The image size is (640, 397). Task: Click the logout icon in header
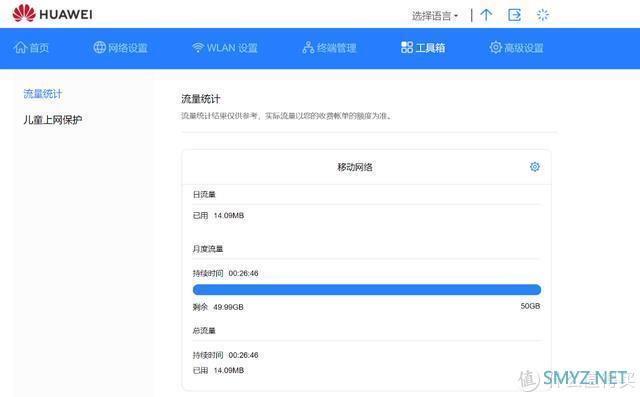click(514, 15)
